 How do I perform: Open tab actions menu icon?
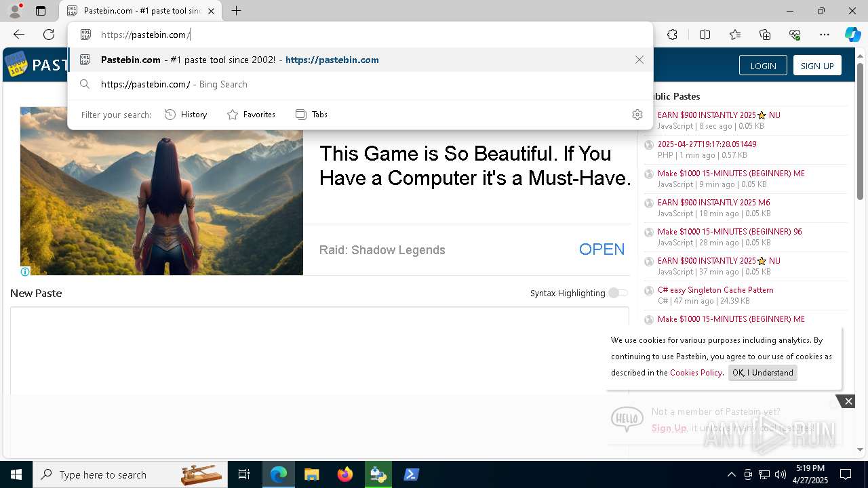(x=41, y=11)
